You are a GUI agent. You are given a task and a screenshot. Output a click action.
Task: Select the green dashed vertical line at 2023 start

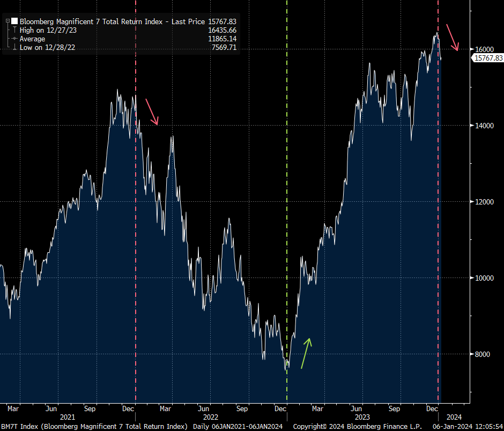(x=287, y=215)
